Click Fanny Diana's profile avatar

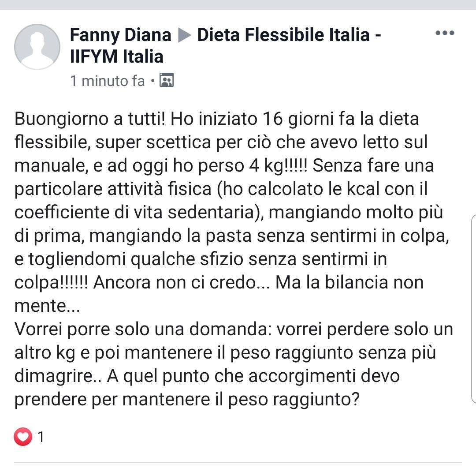tap(37, 46)
